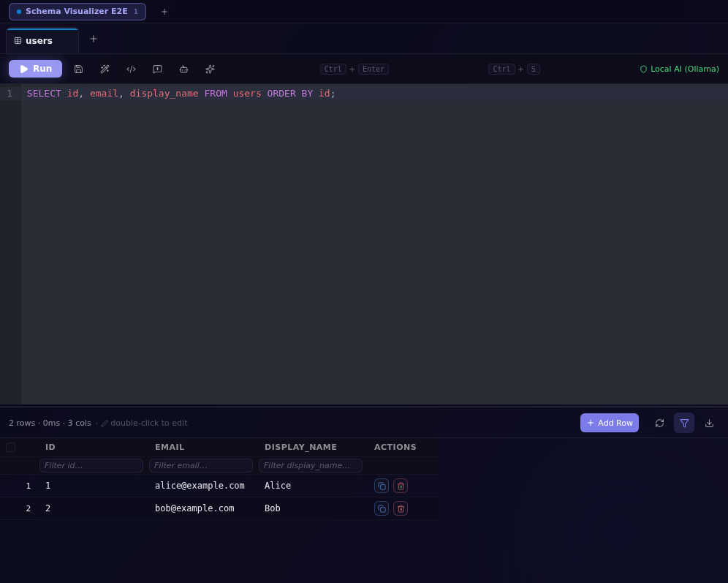Add a new connection tab

click(x=164, y=12)
